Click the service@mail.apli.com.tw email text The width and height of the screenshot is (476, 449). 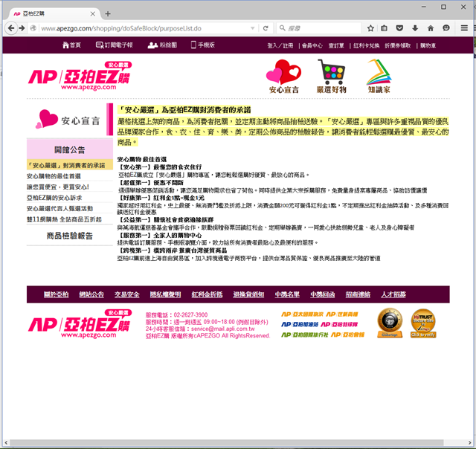coord(223,329)
